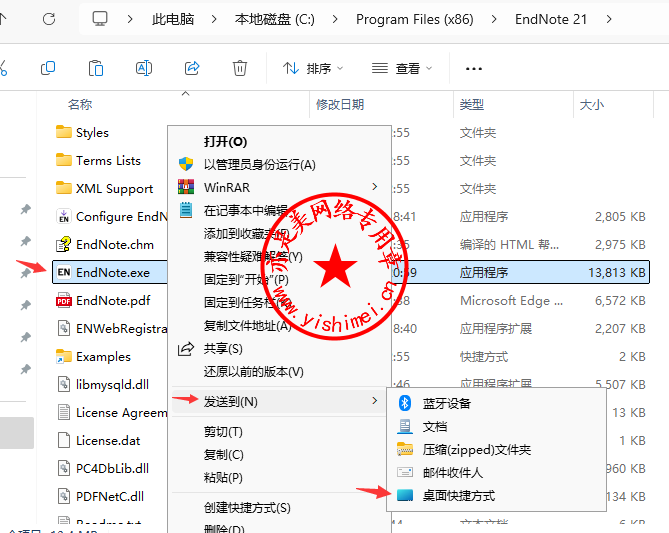Sort by 大小 column header

coord(591,105)
